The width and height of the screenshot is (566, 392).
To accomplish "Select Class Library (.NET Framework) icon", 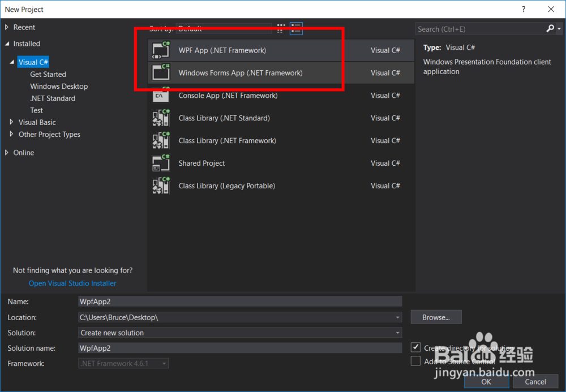I will click(161, 140).
